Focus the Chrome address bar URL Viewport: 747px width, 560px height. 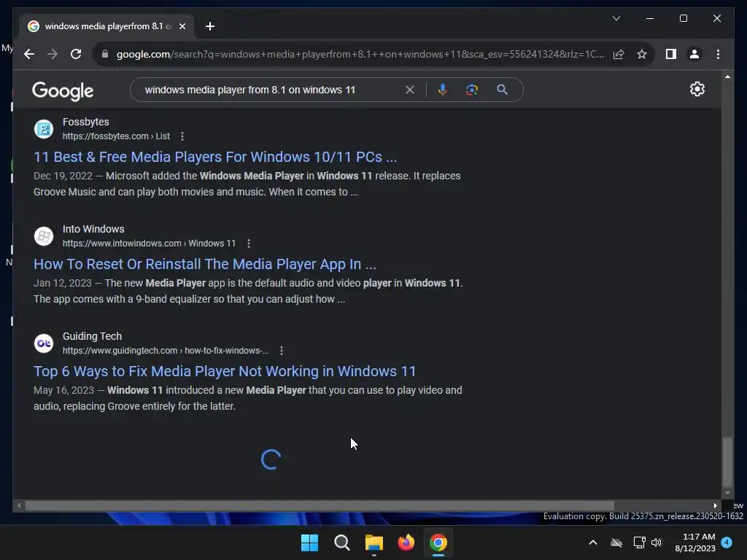[360, 54]
